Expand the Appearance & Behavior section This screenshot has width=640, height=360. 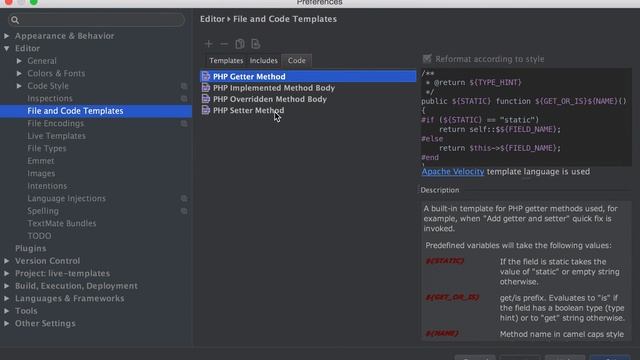pyautogui.click(x=7, y=36)
